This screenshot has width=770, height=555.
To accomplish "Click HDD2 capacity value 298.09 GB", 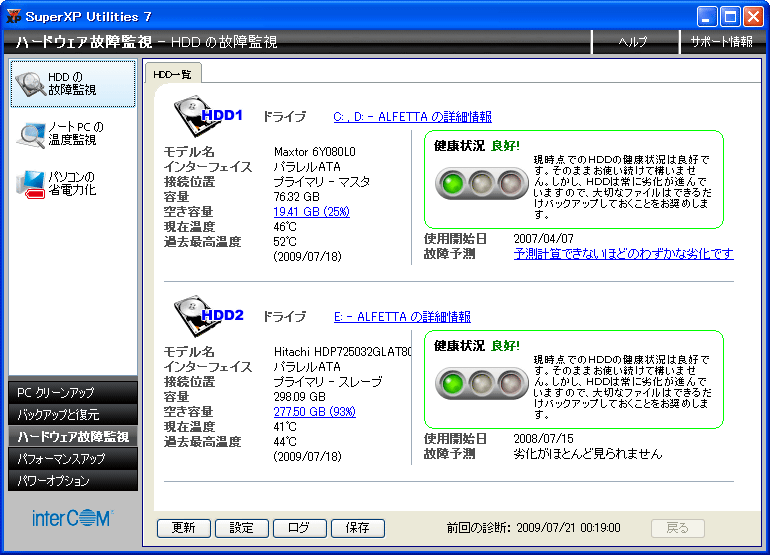I will (300, 397).
